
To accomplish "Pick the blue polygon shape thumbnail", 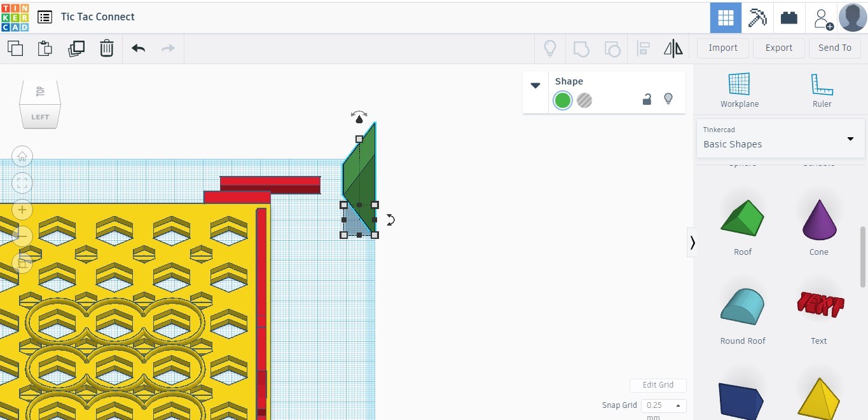I will (741, 400).
